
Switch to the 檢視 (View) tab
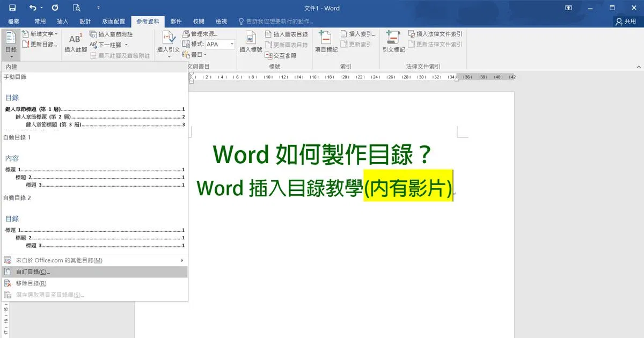coord(221,21)
